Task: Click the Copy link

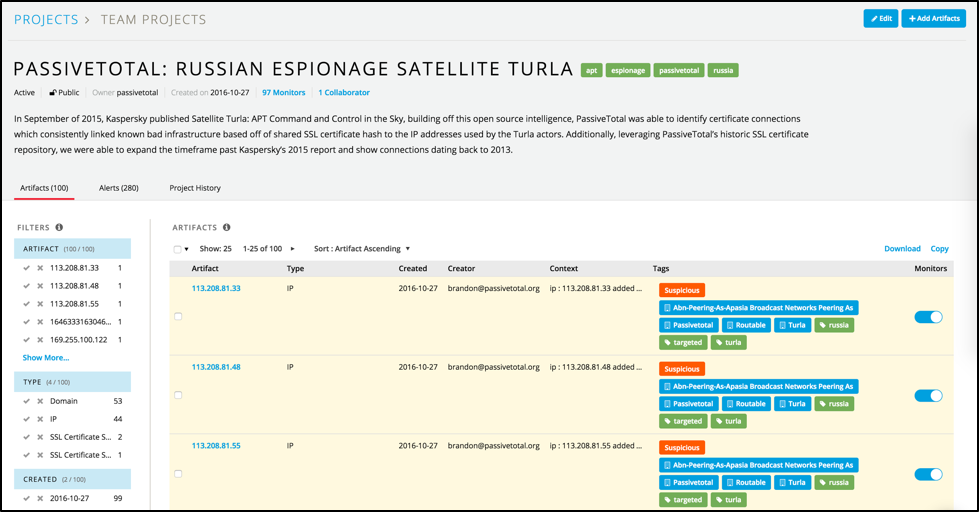Action: pyautogui.click(x=939, y=249)
